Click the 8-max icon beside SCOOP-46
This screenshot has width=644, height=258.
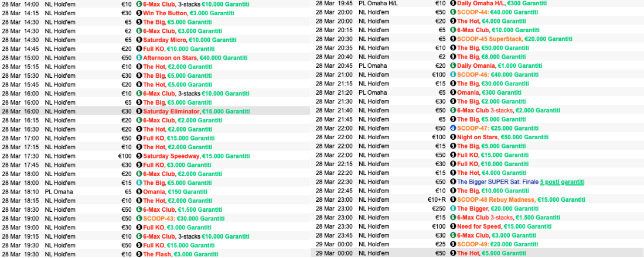[453, 75]
